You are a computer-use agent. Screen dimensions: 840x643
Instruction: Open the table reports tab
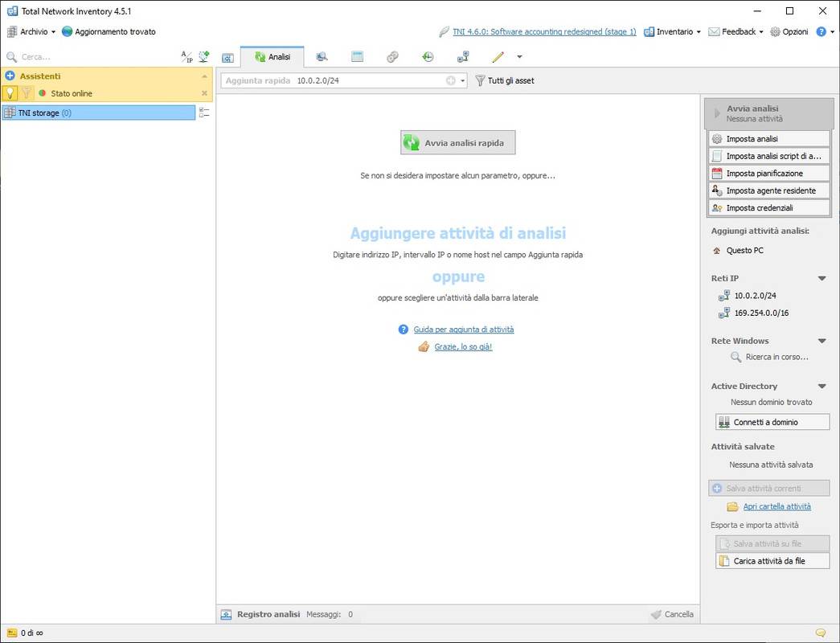pyautogui.click(x=358, y=57)
